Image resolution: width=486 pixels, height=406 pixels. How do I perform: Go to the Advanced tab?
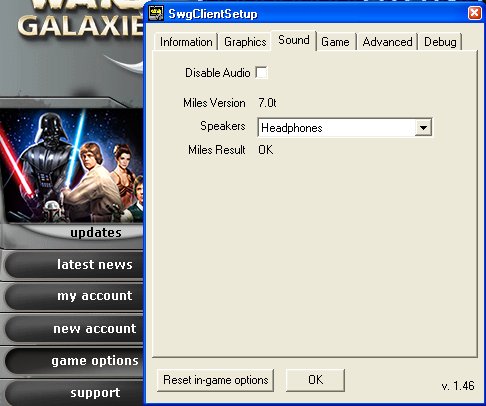387,42
